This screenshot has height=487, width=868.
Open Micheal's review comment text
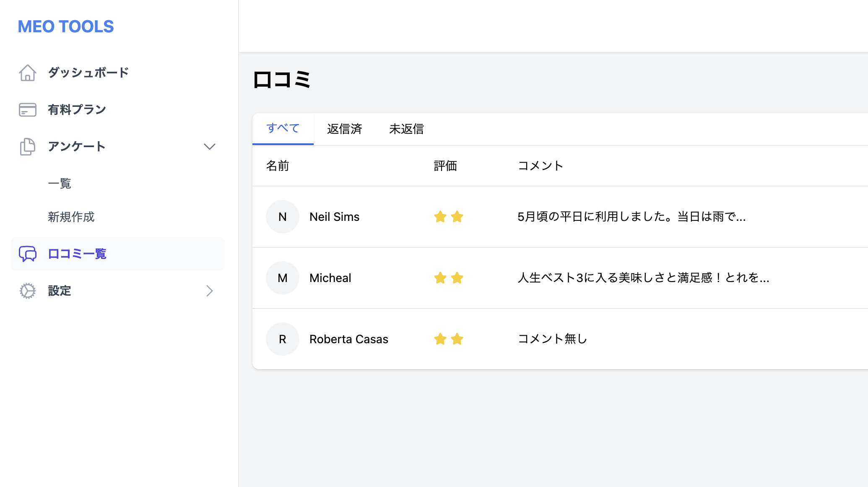[643, 278]
